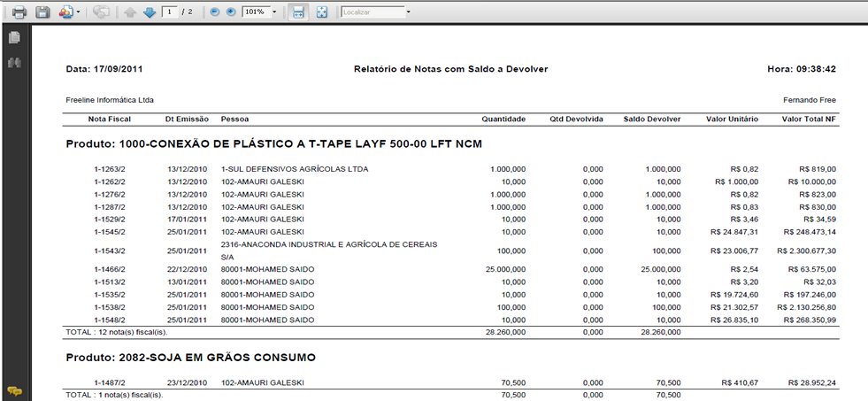Open the email/share icon in the toolbar
The height and width of the screenshot is (401, 868).
pos(65,12)
